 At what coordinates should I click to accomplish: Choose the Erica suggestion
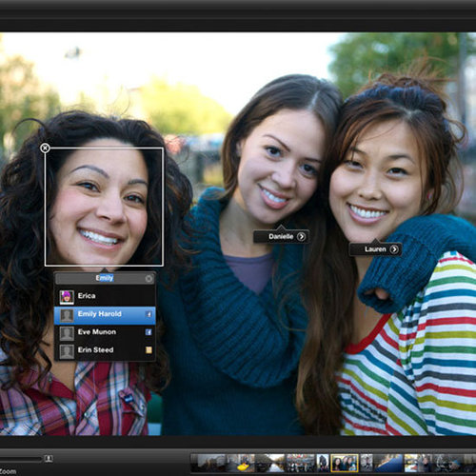point(105,296)
